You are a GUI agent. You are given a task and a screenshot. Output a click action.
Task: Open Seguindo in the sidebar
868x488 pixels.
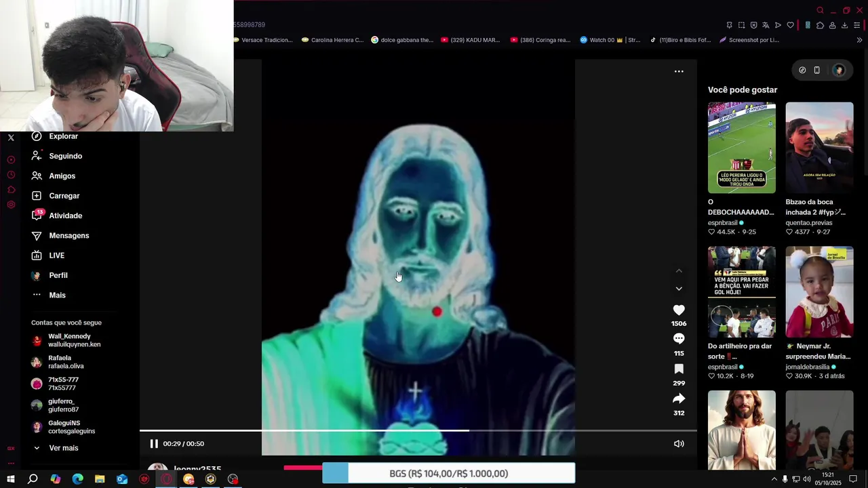(x=57, y=156)
